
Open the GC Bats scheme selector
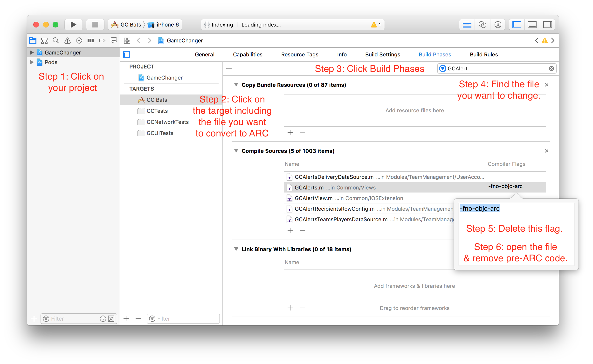pyautogui.click(x=126, y=25)
